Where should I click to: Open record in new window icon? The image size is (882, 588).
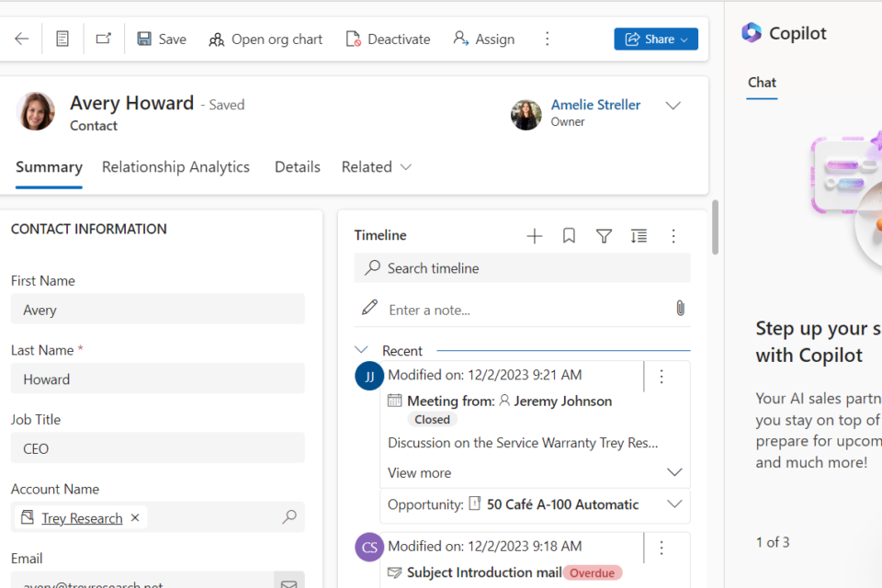(104, 39)
